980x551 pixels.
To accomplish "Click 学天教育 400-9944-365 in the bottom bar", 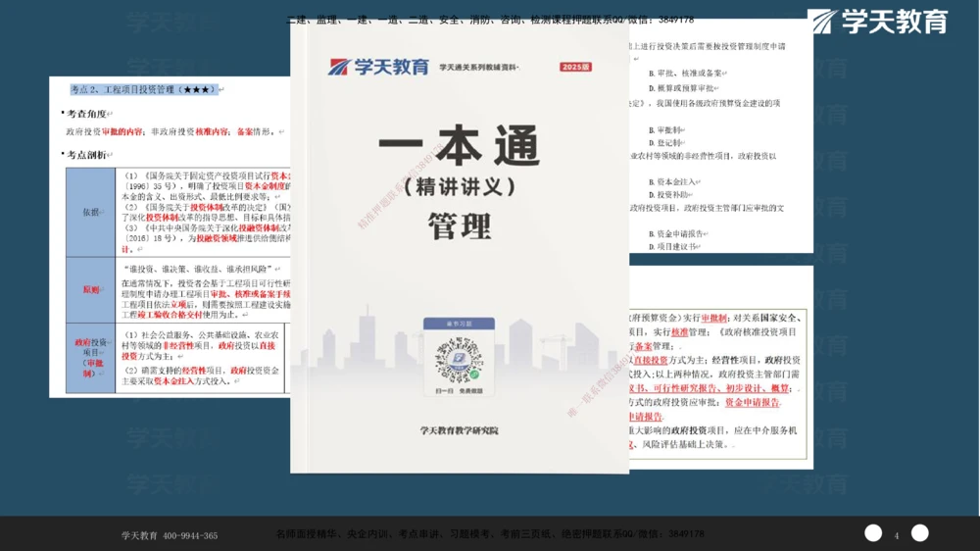I will coord(170,536).
